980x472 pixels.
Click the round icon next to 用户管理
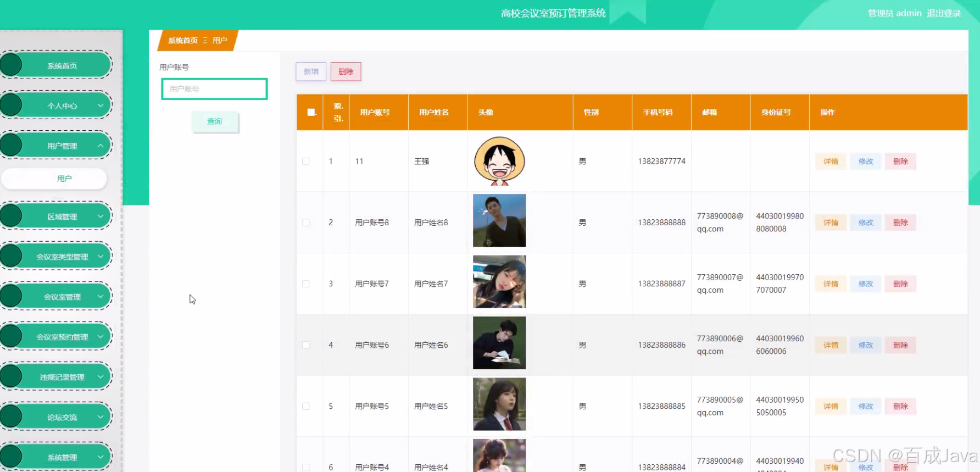10,145
